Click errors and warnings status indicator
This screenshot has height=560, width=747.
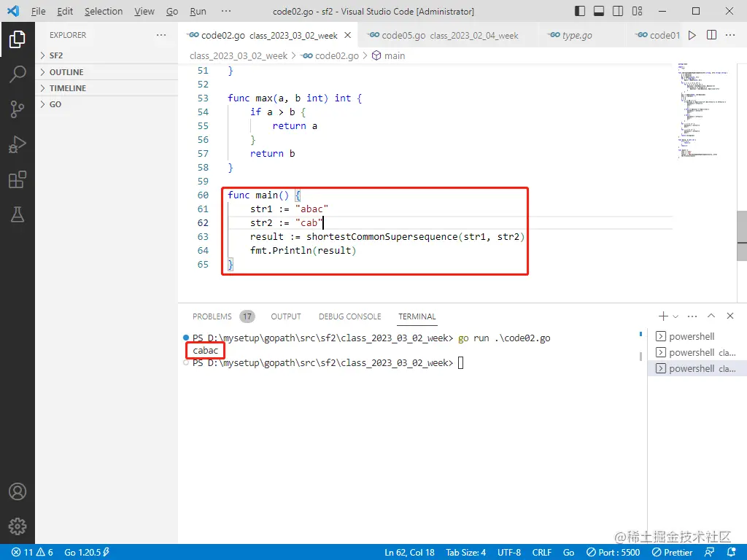coord(32,553)
